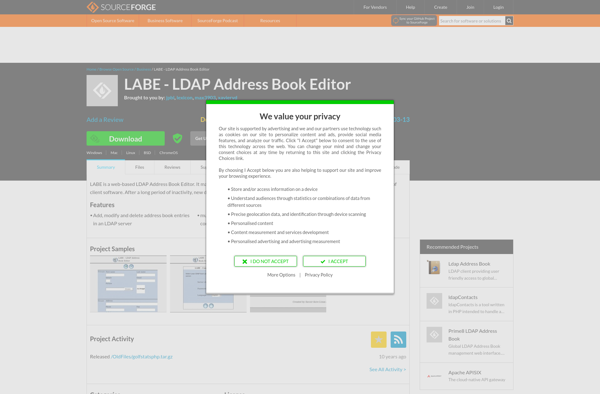Open SourceForge Podcast menu item

(x=217, y=21)
